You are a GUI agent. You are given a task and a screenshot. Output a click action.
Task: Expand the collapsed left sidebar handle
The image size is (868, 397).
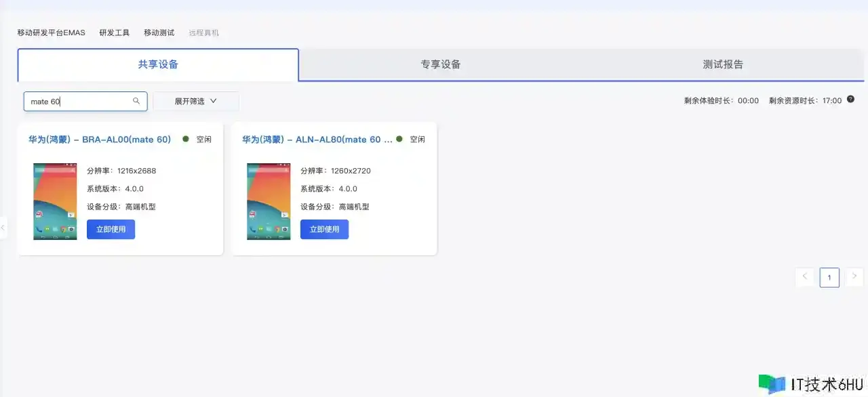pos(3,228)
